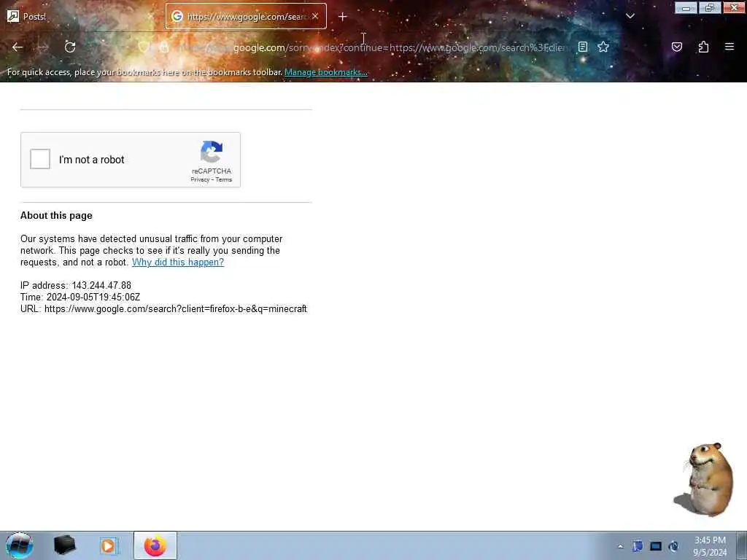Bookmark this page with star icon

click(603, 47)
